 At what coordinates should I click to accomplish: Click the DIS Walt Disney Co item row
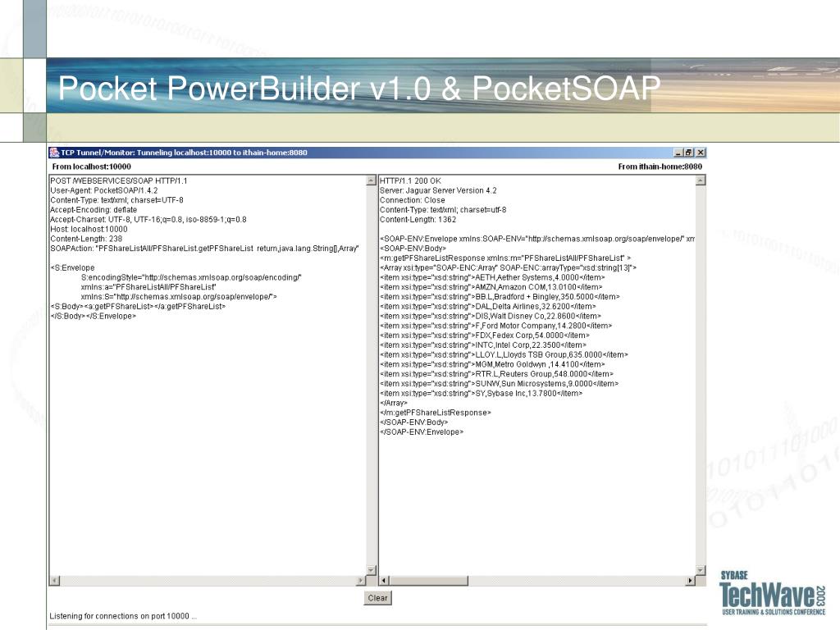pyautogui.click(x=491, y=316)
